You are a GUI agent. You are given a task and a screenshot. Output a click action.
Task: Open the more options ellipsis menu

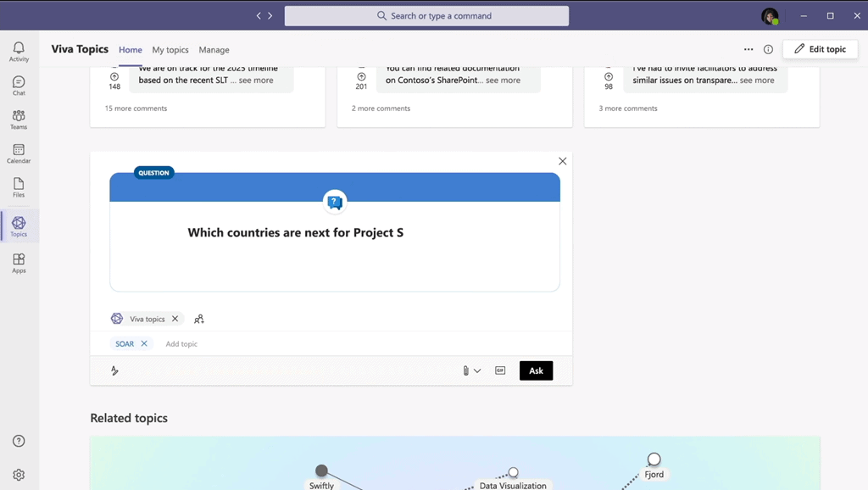[748, 49]
